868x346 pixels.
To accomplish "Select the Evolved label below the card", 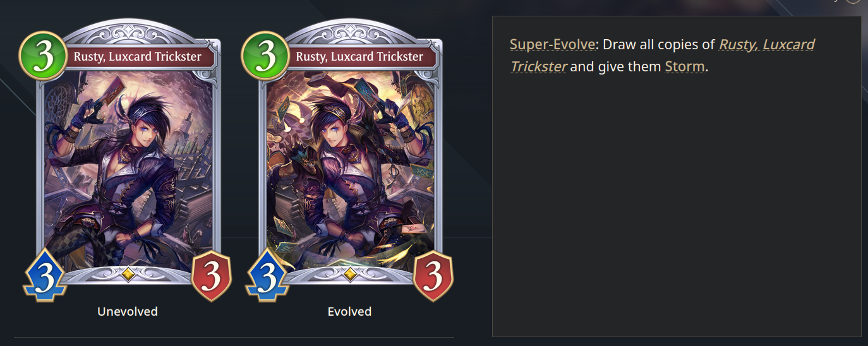I will 349,312.
